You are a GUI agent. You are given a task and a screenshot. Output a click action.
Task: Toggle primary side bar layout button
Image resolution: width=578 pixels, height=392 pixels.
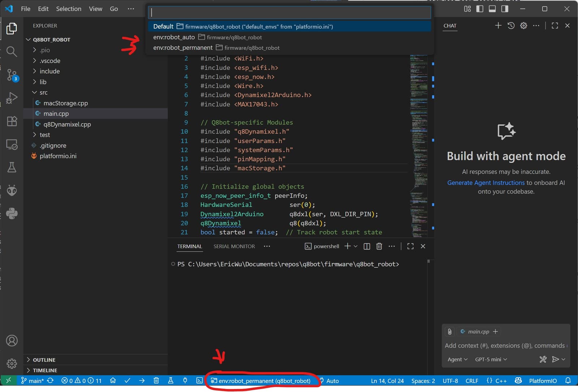pos(480,9)
